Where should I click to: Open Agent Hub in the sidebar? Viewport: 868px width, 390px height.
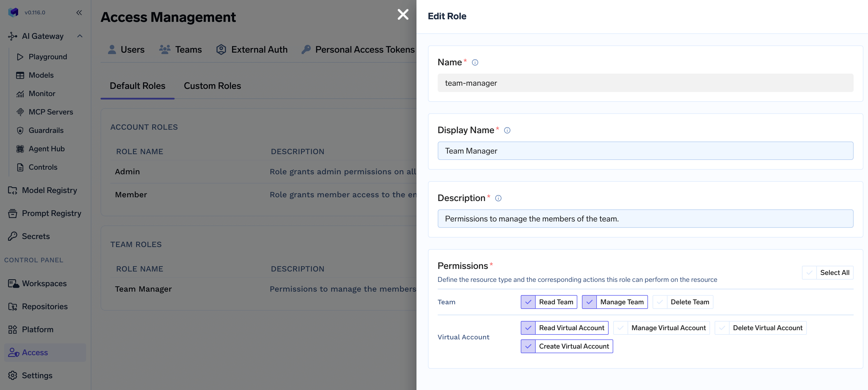click(x=47, y=149)
